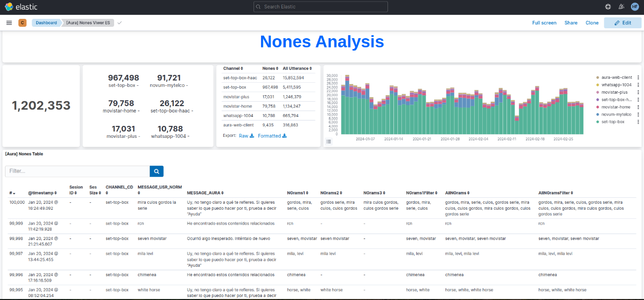
Task: Sort by NGrams1 column
Action: [299, 192]
